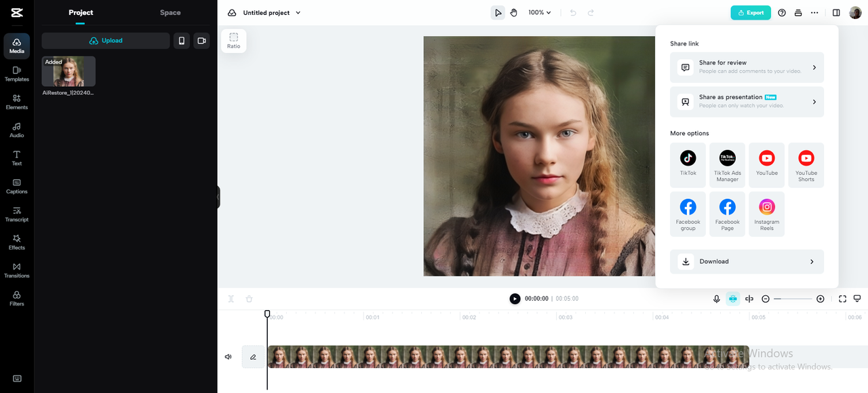Select the pointer selection tool
The image size is (868, 393).
tap(498, 13)
